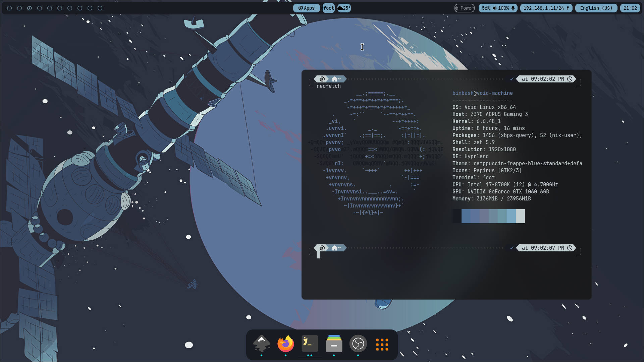Open the file manager dock icon
644x362 pixels.
pos(334,344)
